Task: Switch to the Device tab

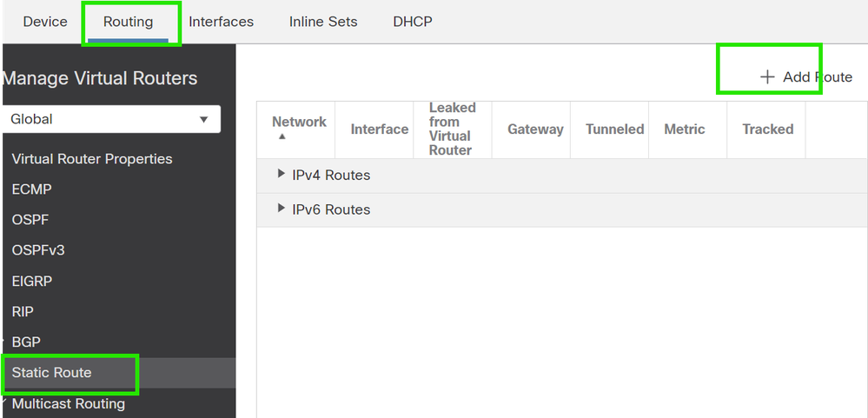Action: [x=45, y=22]
